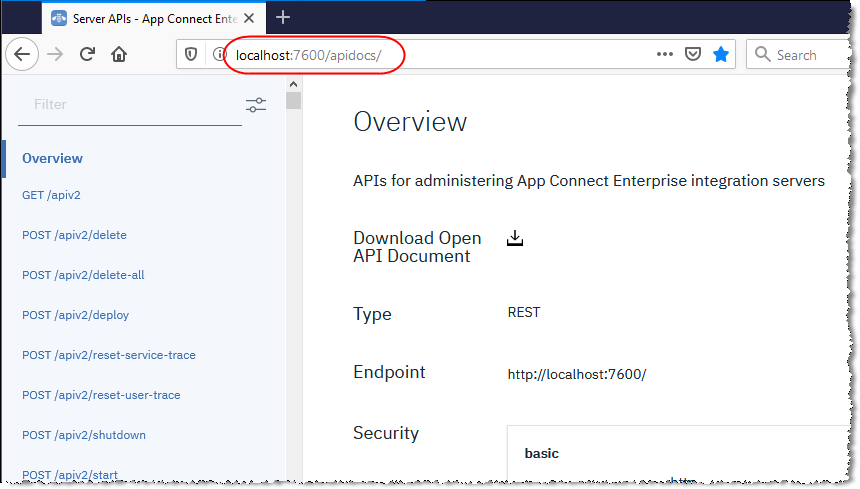Open POST /apiv2/reset-service-trace operation
The image size is (860, 489).
click(x=109, y=355)
